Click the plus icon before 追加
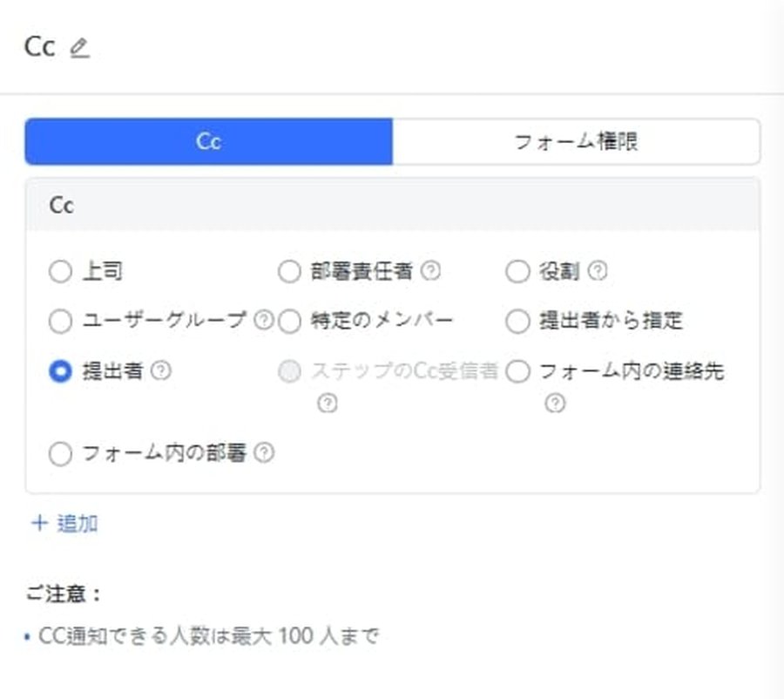 [38, 524]
